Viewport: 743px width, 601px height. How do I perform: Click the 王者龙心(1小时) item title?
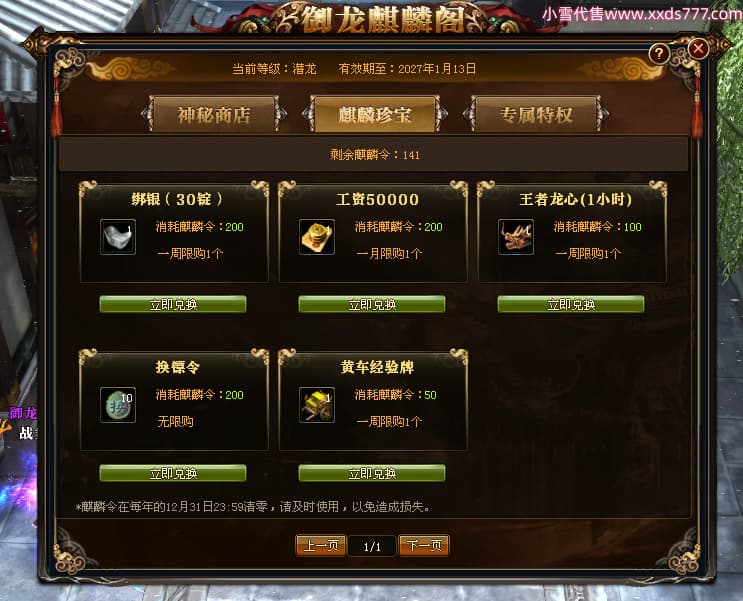pos(576,199)
